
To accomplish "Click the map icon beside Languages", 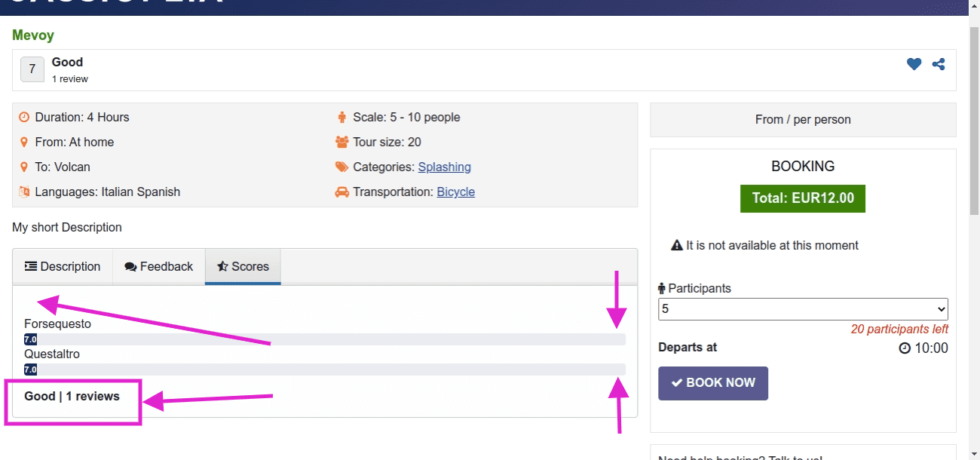I will (24, 192).
